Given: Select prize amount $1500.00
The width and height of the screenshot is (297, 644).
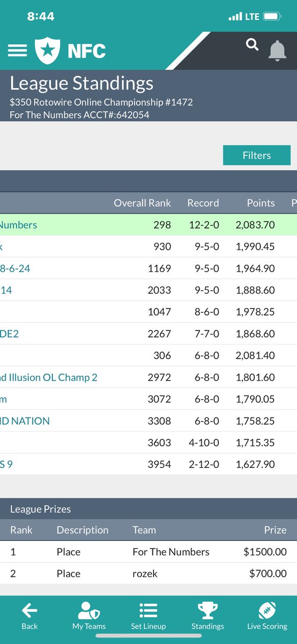Looking at the screenshot, I should 265,552.
